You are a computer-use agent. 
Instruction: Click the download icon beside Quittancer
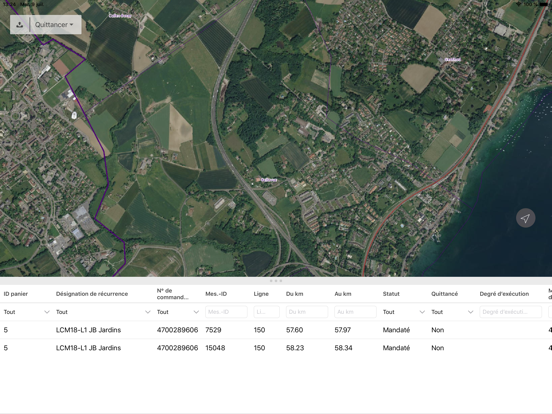tap(20, 25)
